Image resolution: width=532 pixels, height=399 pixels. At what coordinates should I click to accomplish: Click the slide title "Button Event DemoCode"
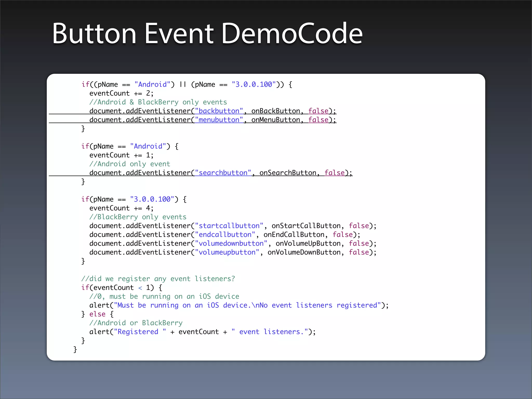tap(207, 33)
